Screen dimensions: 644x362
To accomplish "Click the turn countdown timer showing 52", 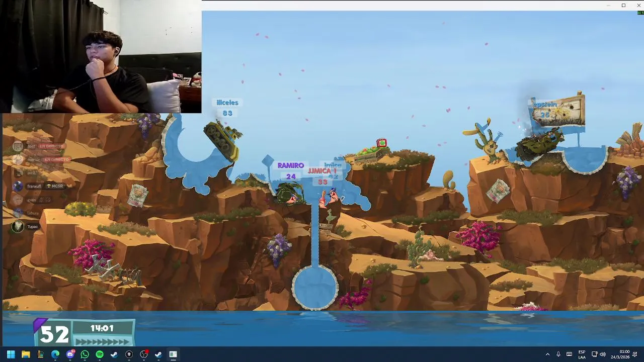I will coord(54,334).
